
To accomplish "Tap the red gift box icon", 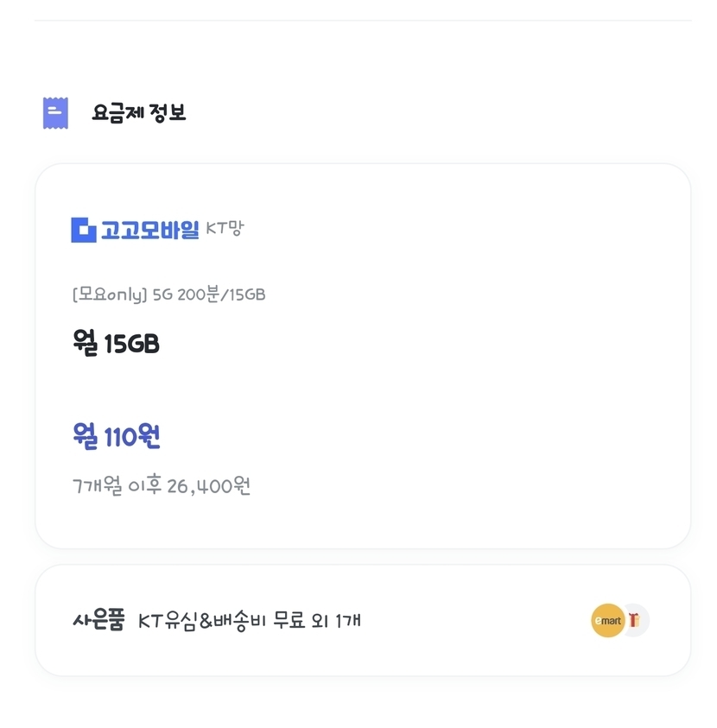I will click(636, 620).
